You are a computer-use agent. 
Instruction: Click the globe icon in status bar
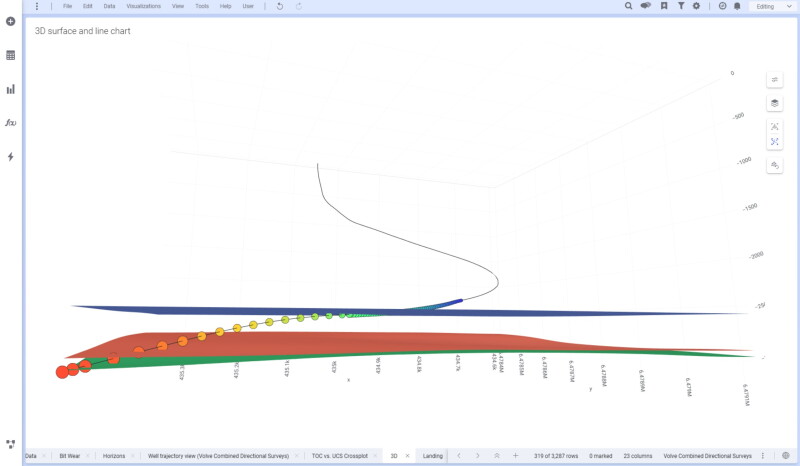click(786, 455)
